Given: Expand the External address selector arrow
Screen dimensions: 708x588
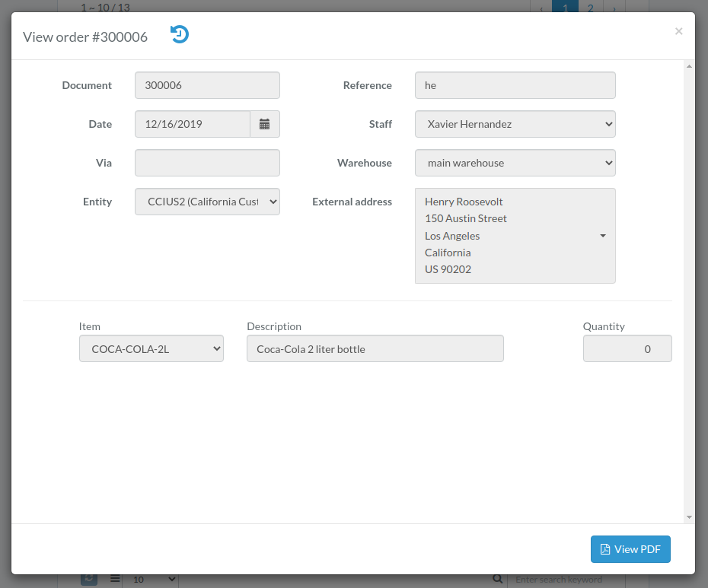Looking at the screenshot, I should pos(603,236).
